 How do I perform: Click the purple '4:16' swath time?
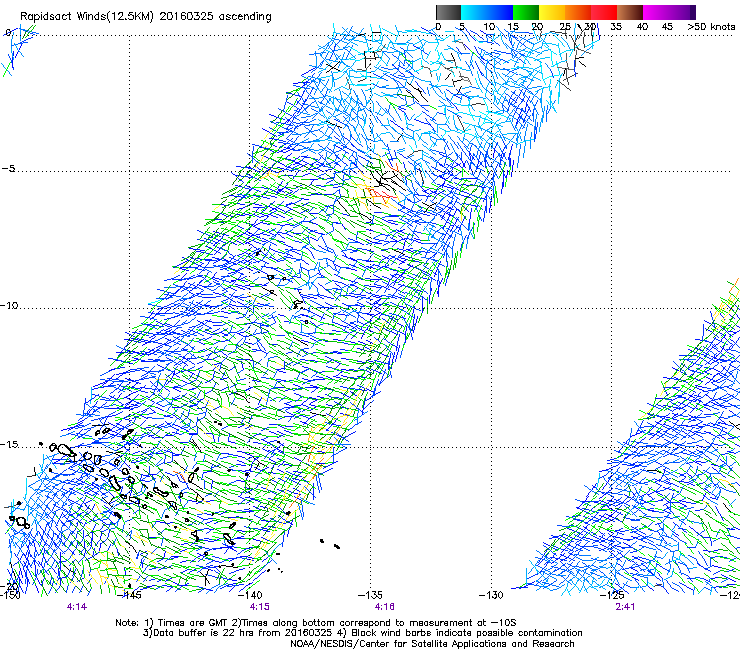(x=385, y=607)
